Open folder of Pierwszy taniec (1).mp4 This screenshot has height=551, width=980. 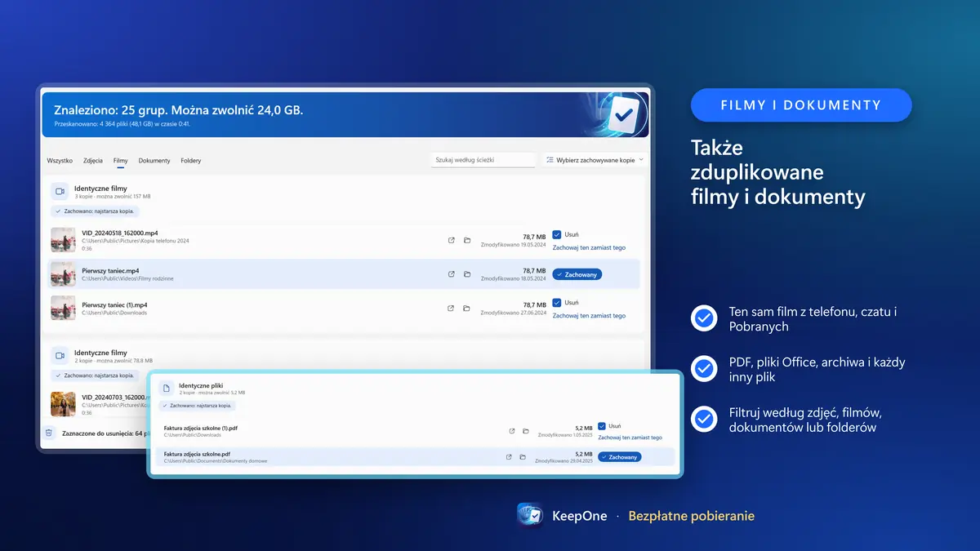[x=467, y=309]
